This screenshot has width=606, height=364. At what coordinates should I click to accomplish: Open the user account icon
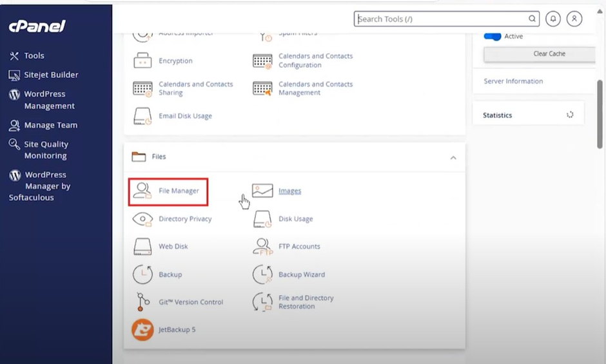pos(574,19)
